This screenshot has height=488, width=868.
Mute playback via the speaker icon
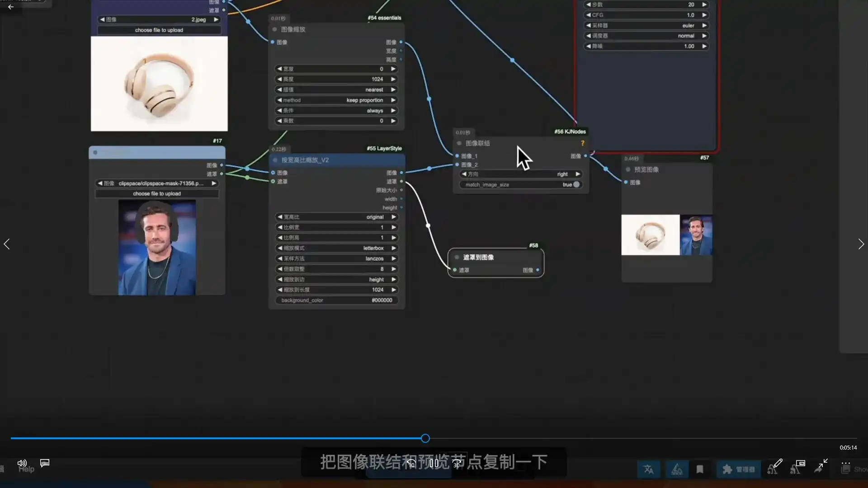coord(22,463)
